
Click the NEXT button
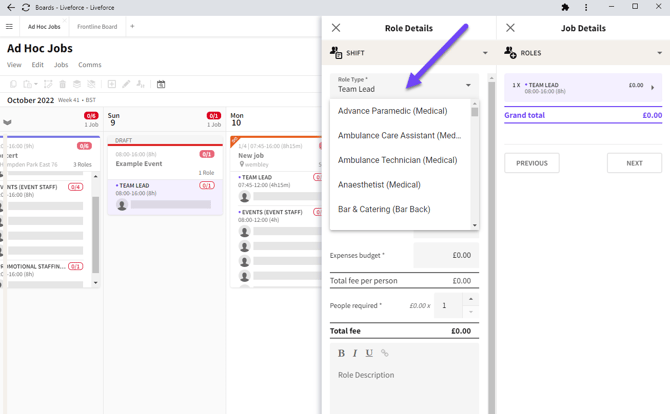[634, 163]
